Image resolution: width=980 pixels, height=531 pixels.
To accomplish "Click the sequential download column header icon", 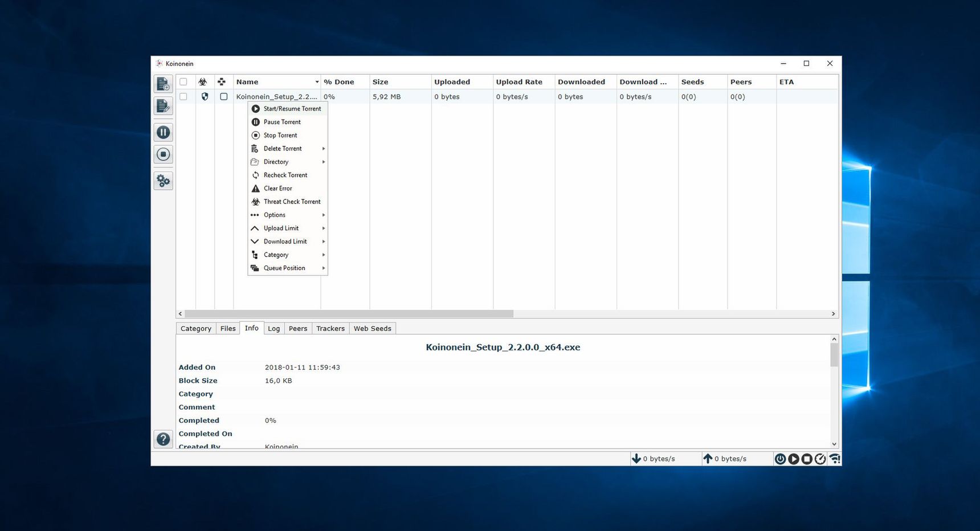I will 222,82.
